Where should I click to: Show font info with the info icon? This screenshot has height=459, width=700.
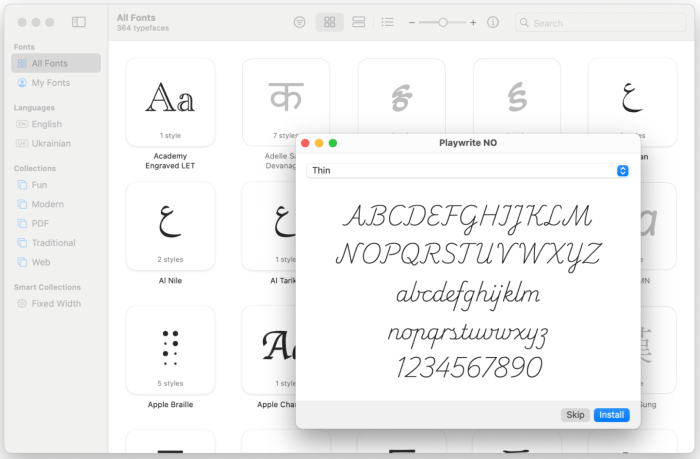(493, 22)
